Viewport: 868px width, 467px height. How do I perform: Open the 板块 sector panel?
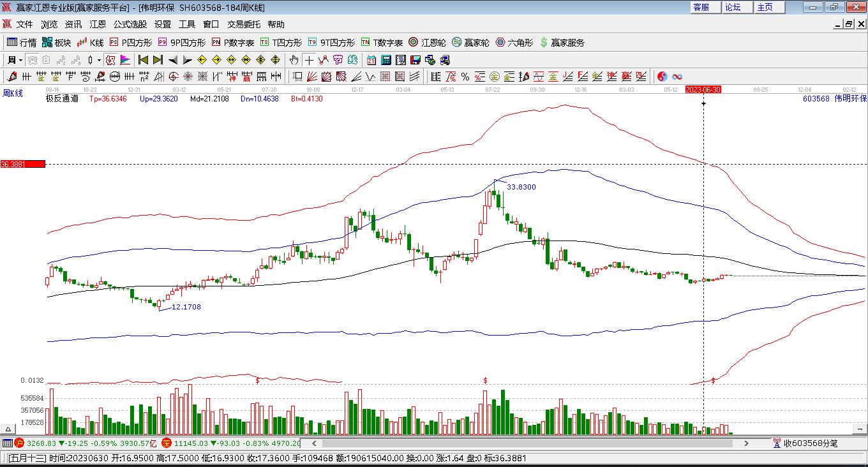click(57, 43)
